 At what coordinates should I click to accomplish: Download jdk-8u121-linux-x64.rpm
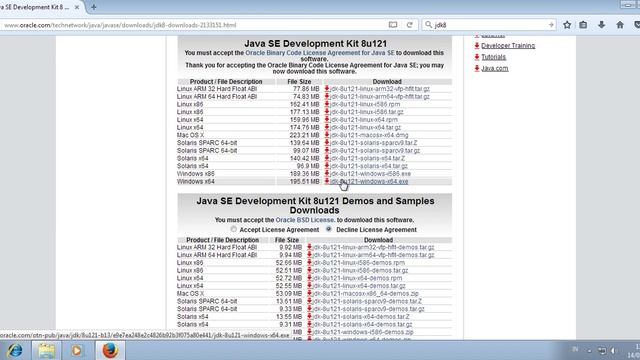point(364,120)
